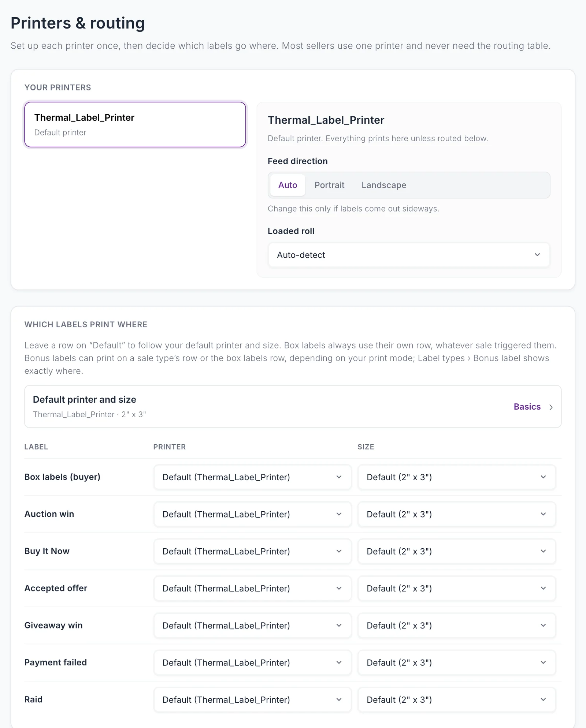Set feed direction to Landscape
This screenshot has height=728, width=586.
click(384, 185)
